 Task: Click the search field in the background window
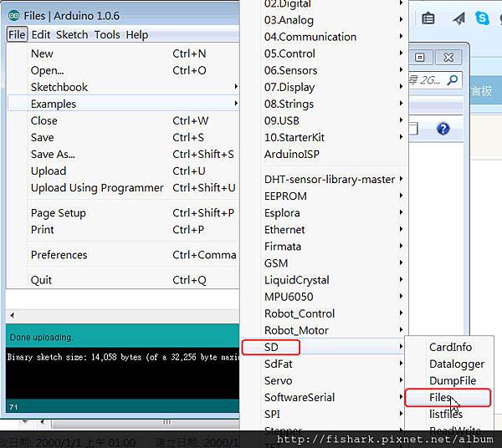coord(435,80)
